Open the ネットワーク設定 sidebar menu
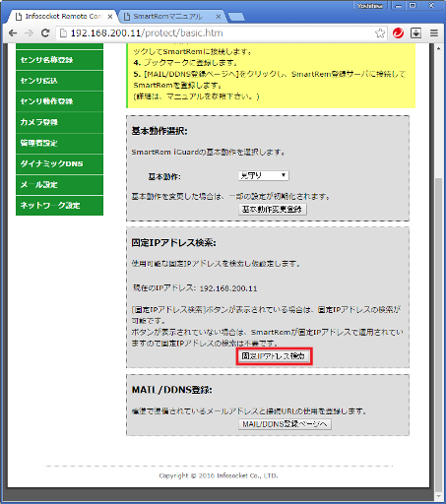Image resolution: width=446 pixels, height=504 pixels. pyautogui.click(x=59, y=206)
